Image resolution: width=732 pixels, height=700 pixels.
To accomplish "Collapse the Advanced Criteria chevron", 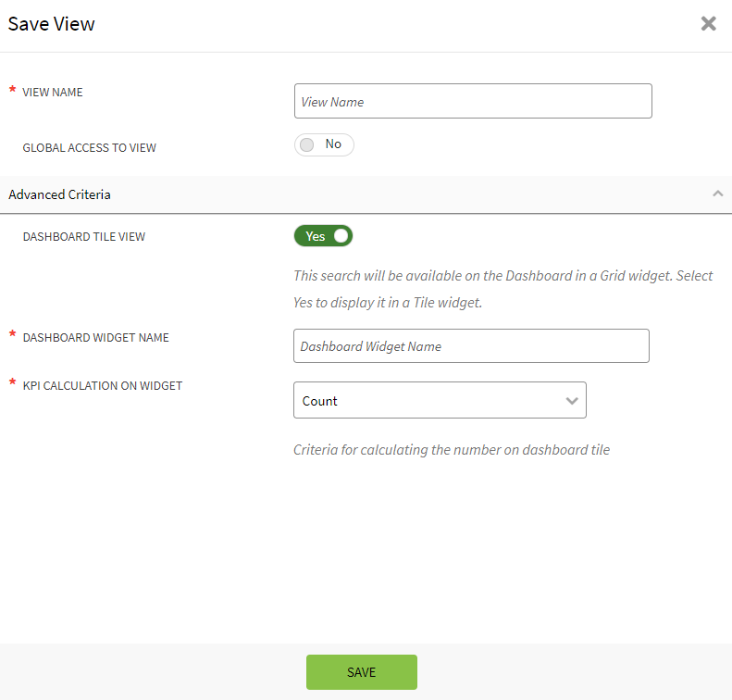I will [x=717, y=194].
